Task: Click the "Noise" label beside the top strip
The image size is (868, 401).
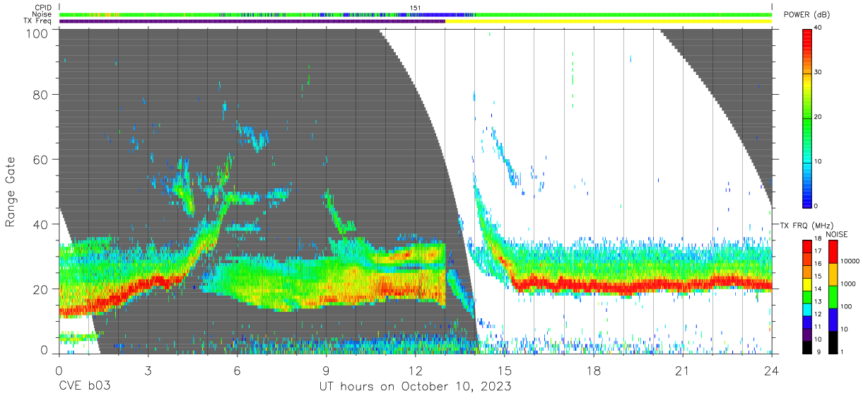Action: point(43,14)
